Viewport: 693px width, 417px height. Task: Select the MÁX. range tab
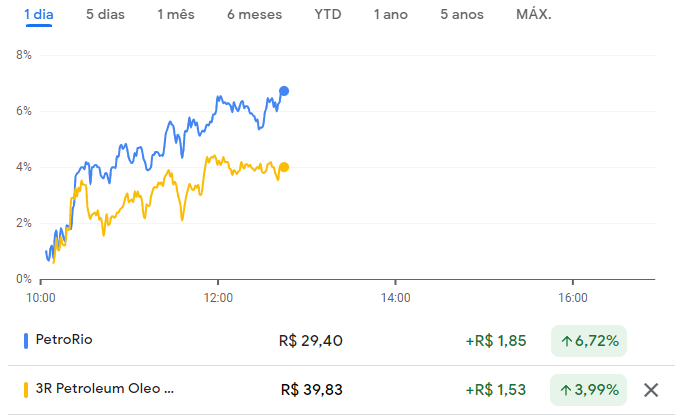tap(534, 15)
